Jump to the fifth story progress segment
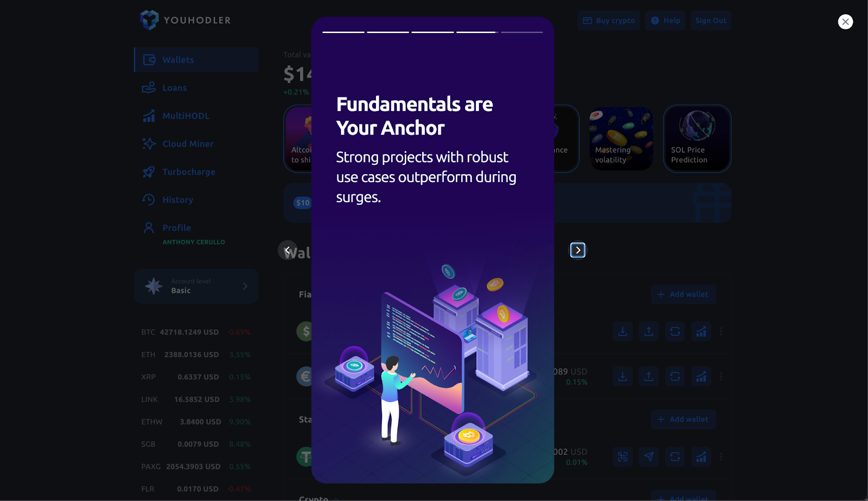The image size is (868, 501). click(x=522, y=32)
